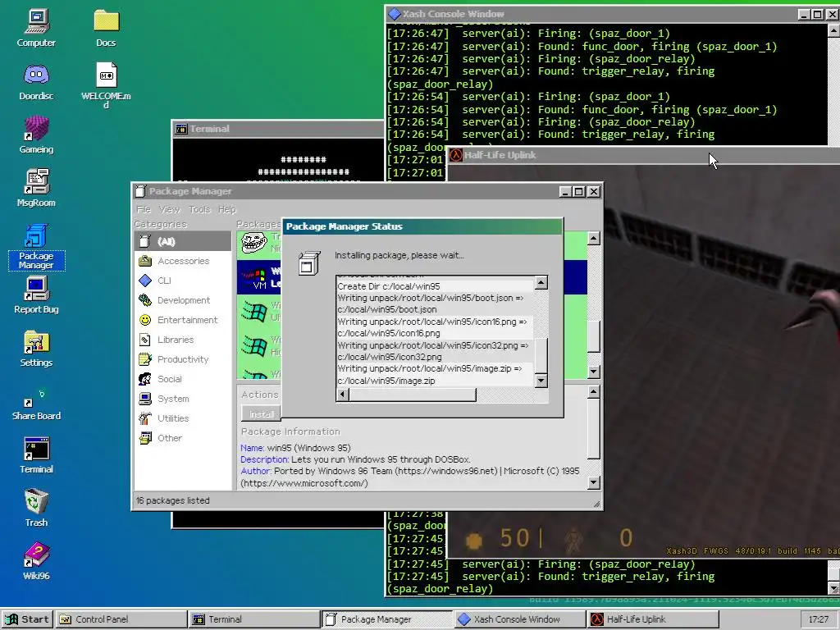Select the System category
Image resolution: width=840 pixels, height=630 pixels.
pos(183,399)
